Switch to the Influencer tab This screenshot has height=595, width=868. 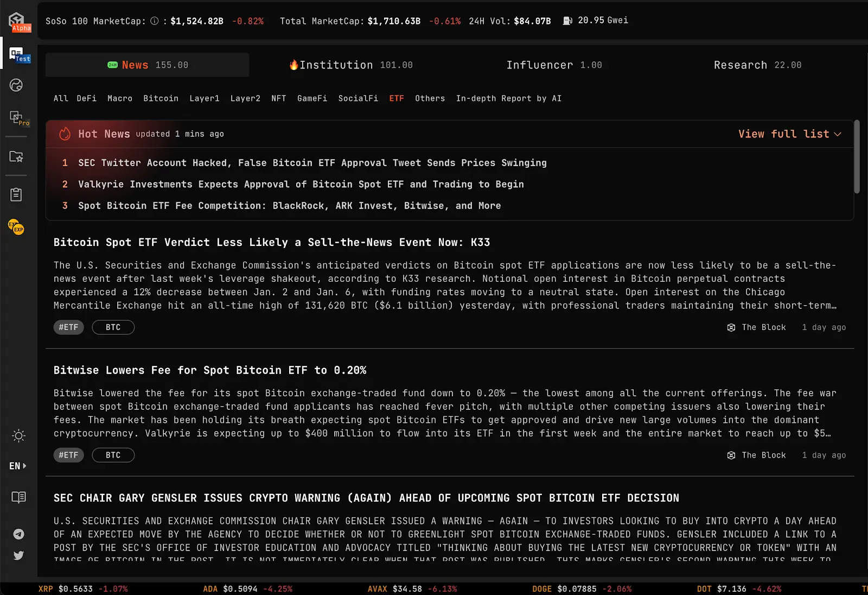pyautogui.click(x=554, y=65)
